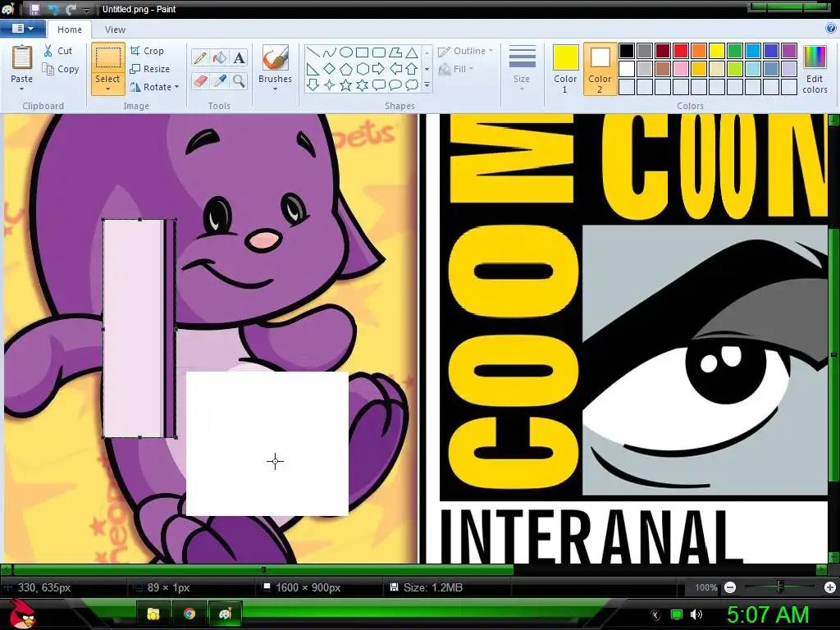Viewport: 840px width, 630px height.
Task: Choose the Magnifier tool
Action: coord(239,81)
